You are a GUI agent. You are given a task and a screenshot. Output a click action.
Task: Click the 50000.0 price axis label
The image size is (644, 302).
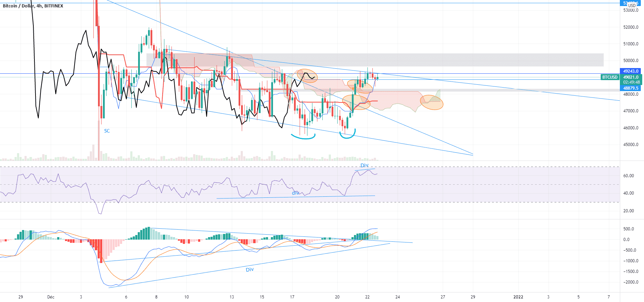coord(631,61)
